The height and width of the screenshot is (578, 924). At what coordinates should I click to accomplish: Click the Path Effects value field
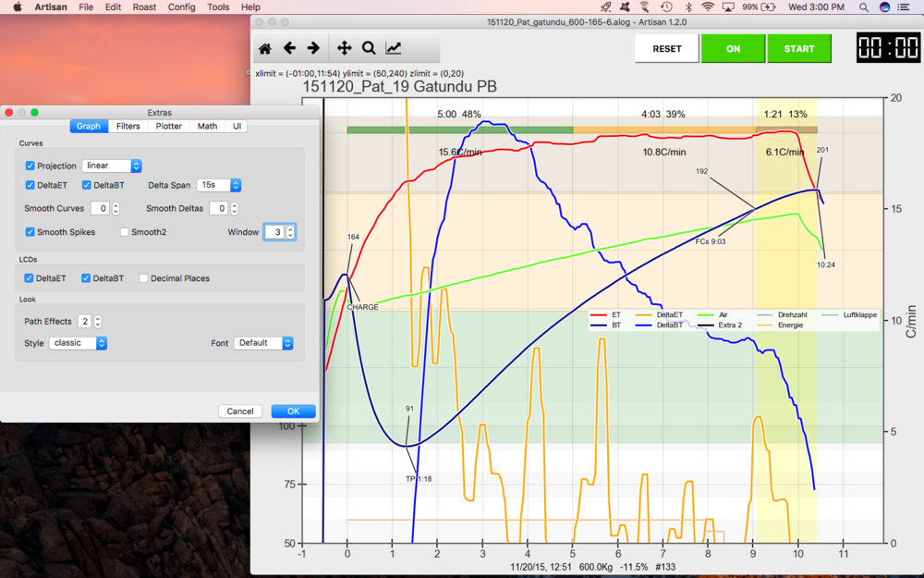click(x=85, y=322)
